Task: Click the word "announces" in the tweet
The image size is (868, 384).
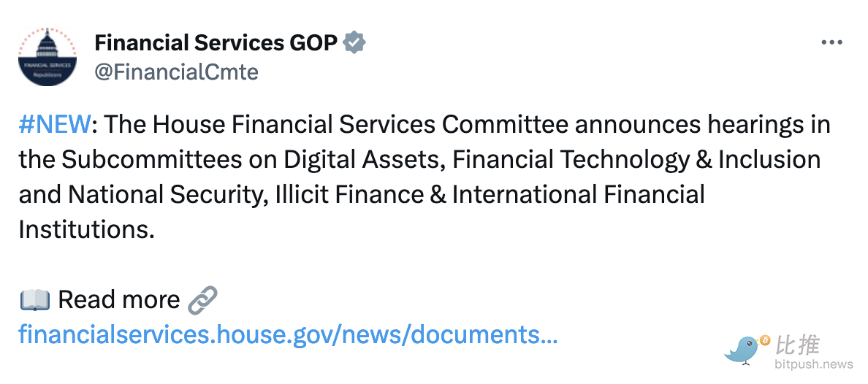Action: [637, 125]
